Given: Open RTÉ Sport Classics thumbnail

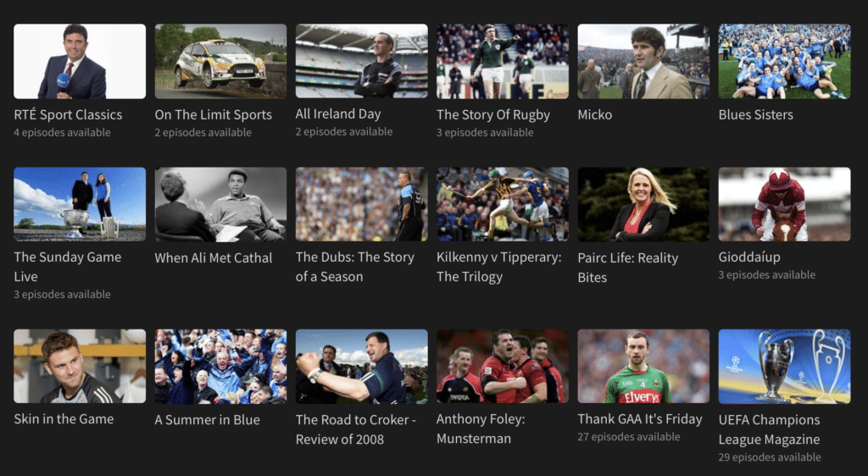Looking at the screenshot, I should pyautogui.click(x=80, y=61).
